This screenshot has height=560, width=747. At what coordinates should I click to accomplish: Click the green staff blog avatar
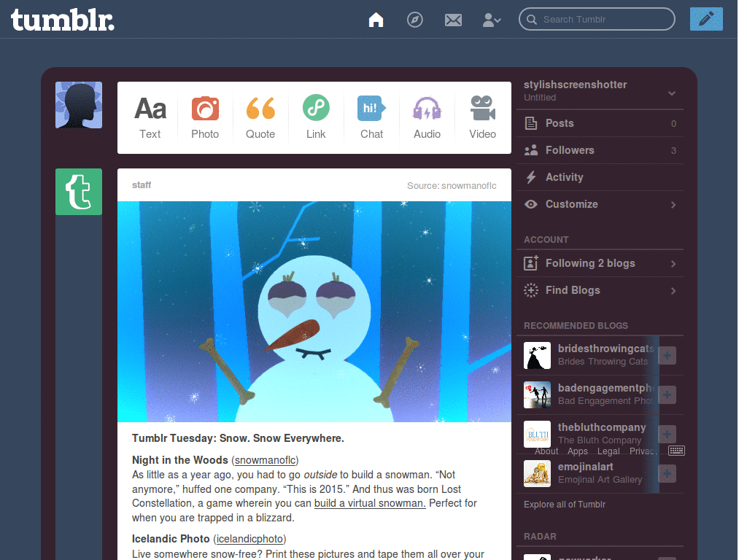[x=79, y=192]
